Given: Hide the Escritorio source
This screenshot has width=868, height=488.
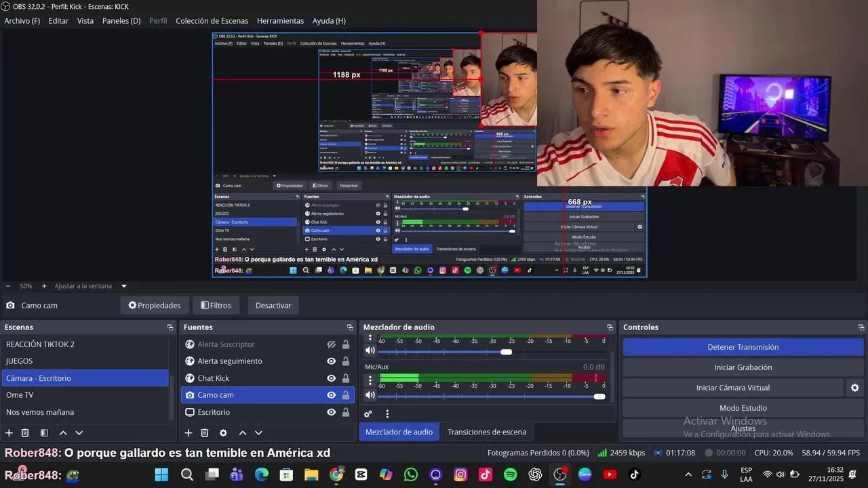Looking at the screenshot, I should click(x=331, y=412).
